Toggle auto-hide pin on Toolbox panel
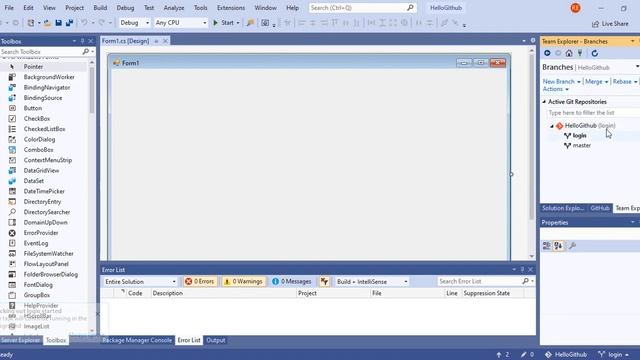 pos(82,41)
